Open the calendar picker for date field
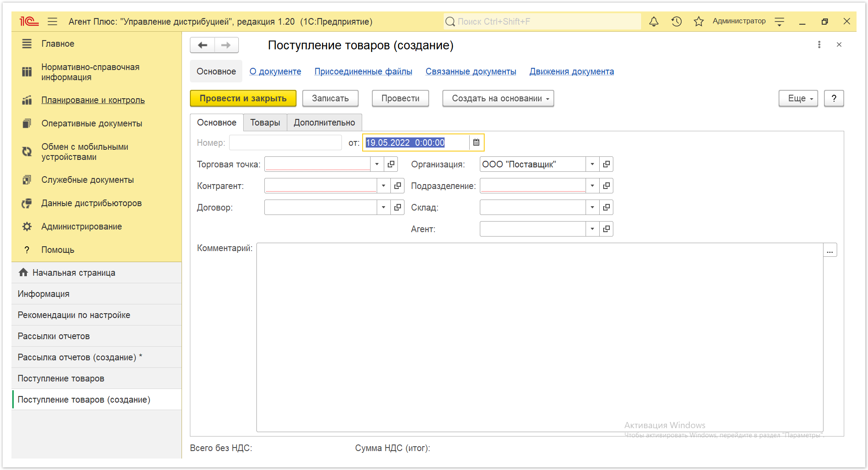 coord(476,142)
